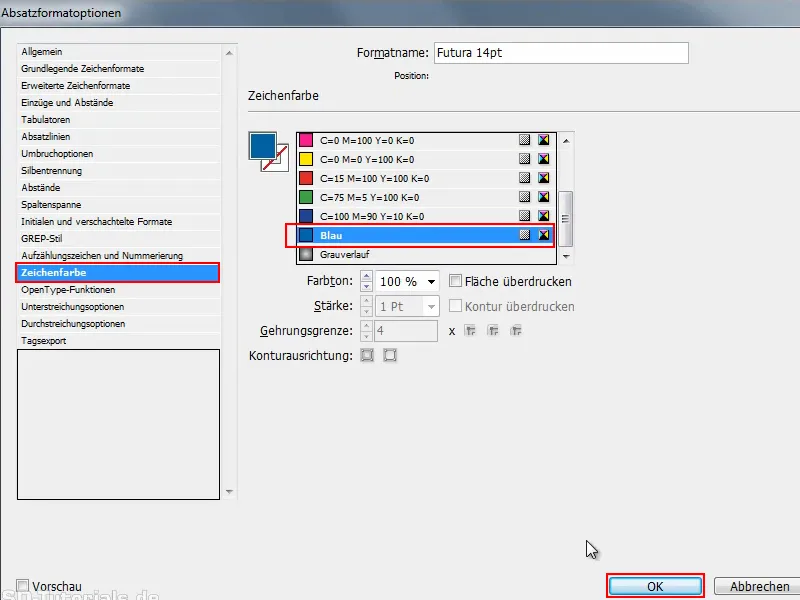Screen dimensions: 800x600
Task: Increase the Farbton value with stepper
Action: coord(366,276)
